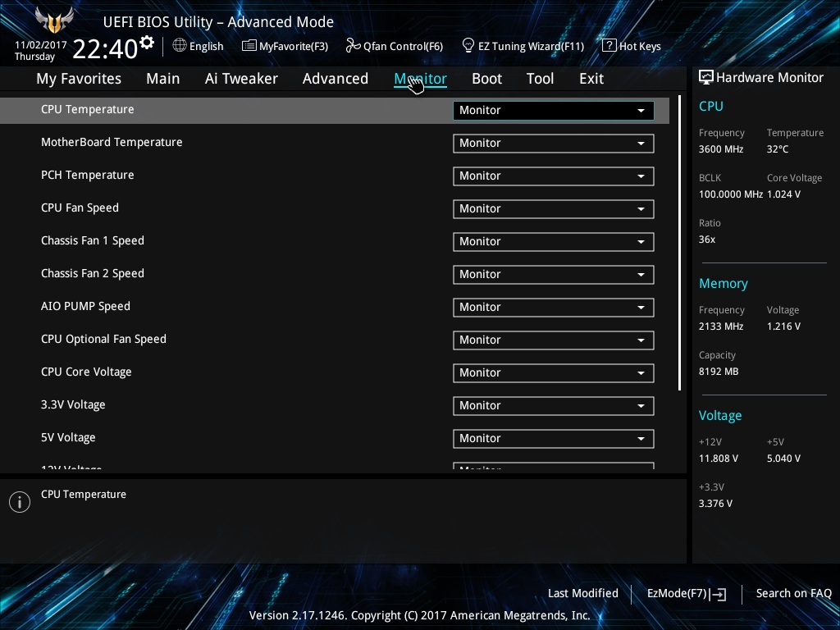
Task: Select the AIO PUMP Speed label
Action: (85, 306)
